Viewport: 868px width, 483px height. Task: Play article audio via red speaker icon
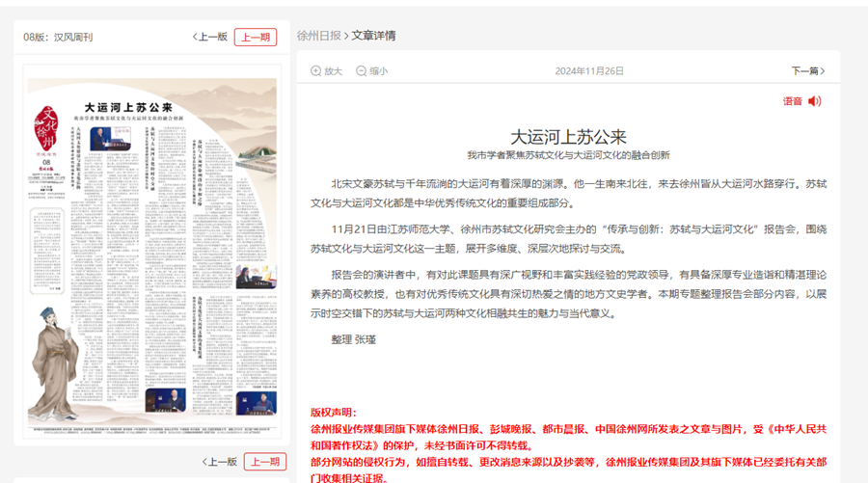pos(815,101)
